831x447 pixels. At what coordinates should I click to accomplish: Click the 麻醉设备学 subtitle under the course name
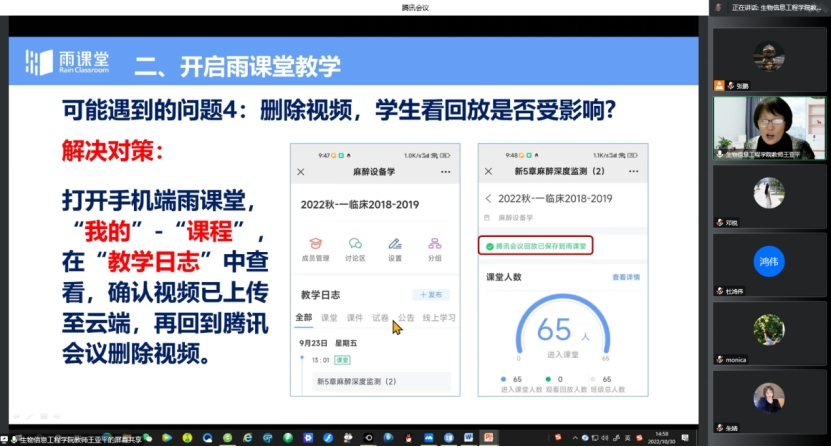(x=516, y=218)
